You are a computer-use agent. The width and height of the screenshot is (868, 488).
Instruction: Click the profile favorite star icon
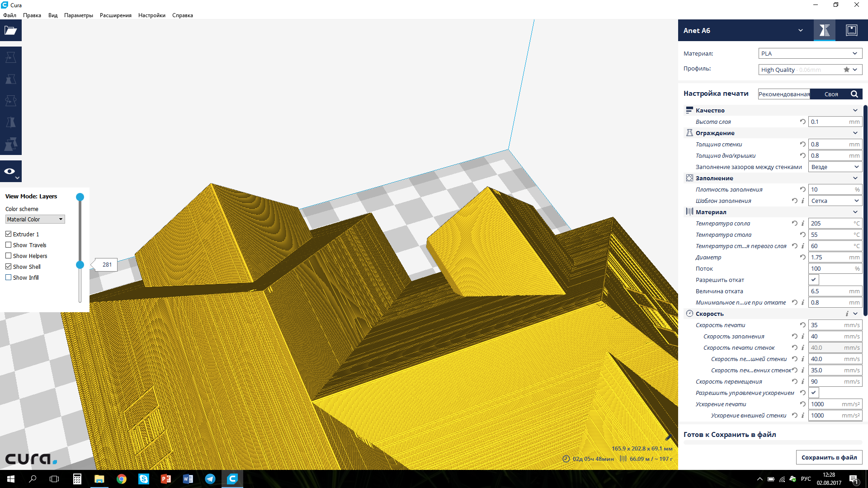846,70
